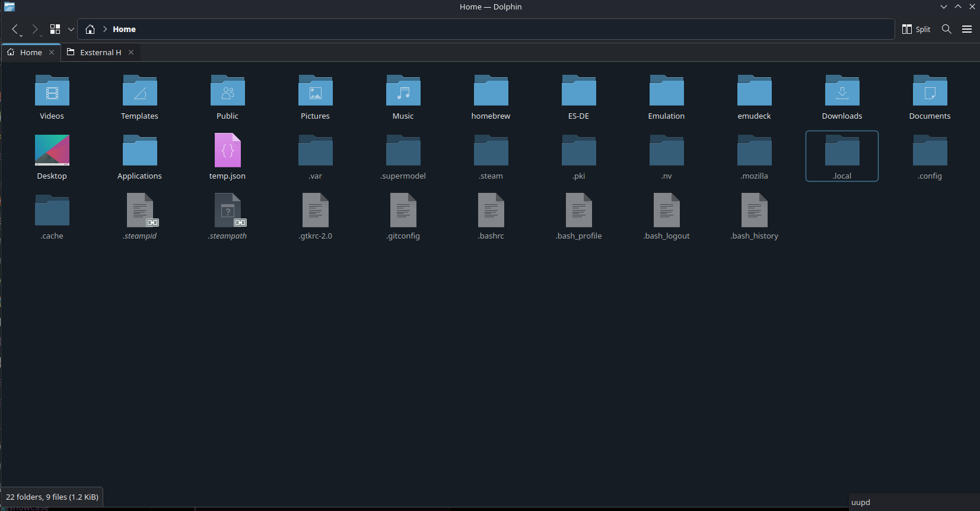The image size is (980, 511).
Task: Toggle Split view
Action: [x=916, y=29]
